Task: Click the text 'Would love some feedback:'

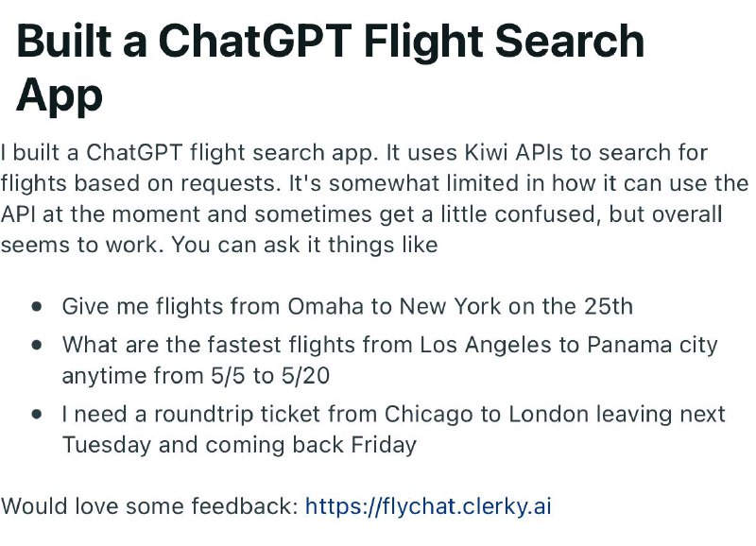Action: click(x=150, y=506)
